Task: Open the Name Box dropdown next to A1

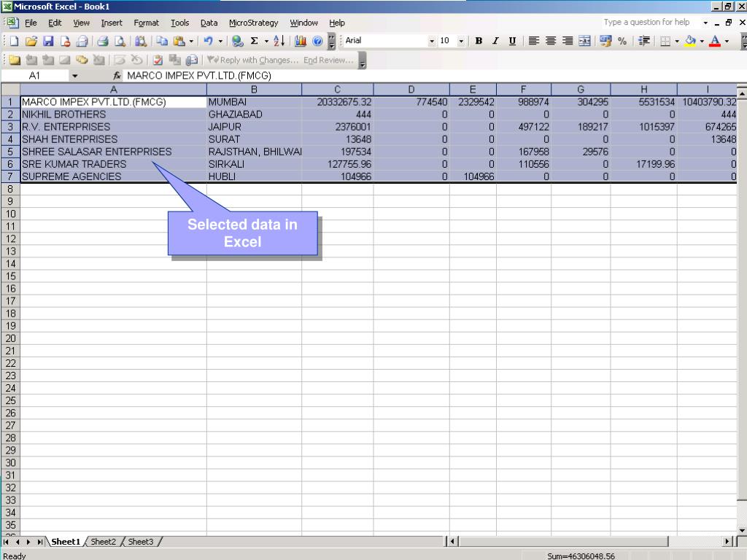Action: point(75,76)
